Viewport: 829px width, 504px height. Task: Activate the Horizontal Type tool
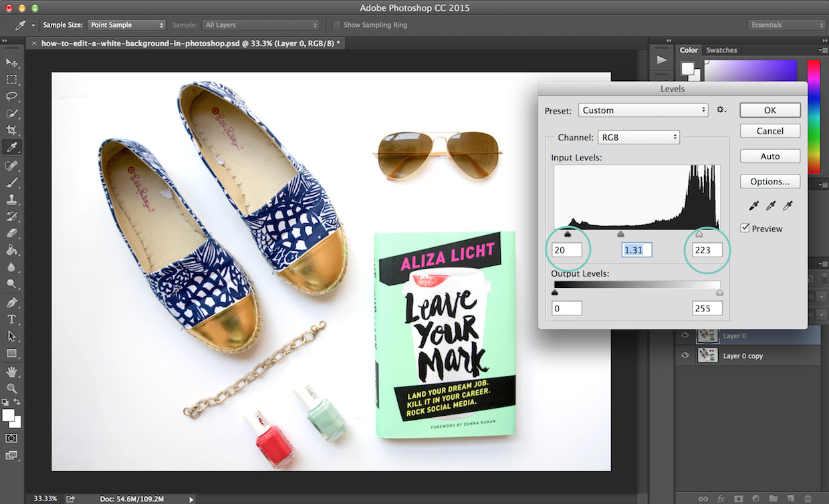point(12,319)
